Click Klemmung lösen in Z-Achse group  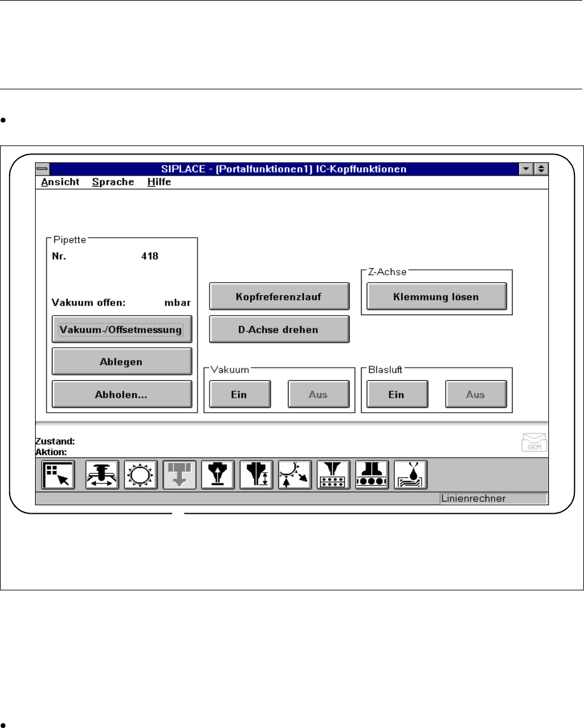[436, 297]
